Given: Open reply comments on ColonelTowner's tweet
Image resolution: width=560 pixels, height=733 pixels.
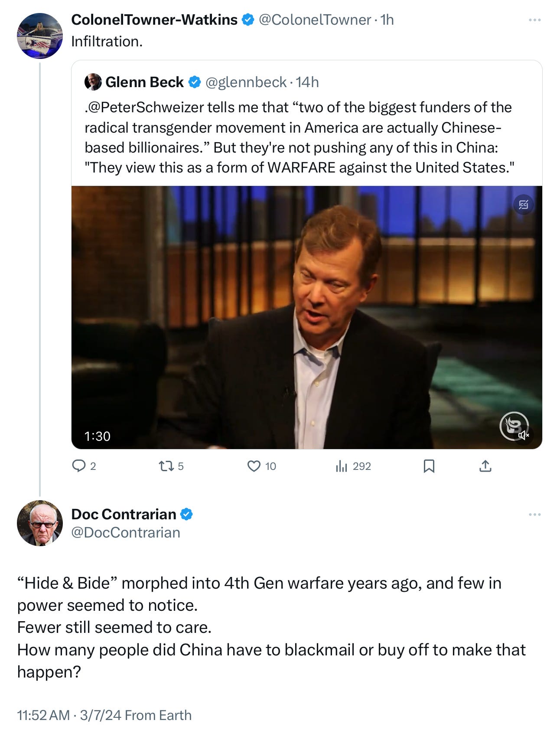Looking at the screenshot, I should tap(84, 466).
